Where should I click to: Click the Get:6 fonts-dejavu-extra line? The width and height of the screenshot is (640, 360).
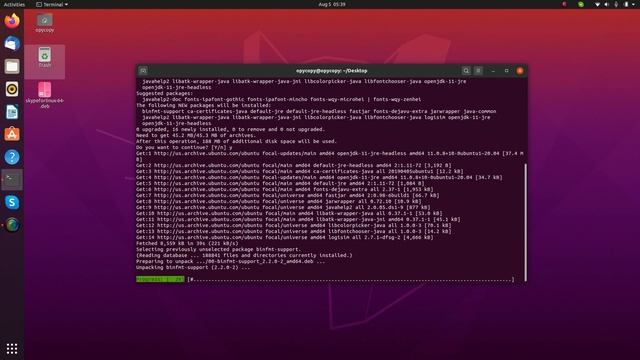tap(284, 189)
